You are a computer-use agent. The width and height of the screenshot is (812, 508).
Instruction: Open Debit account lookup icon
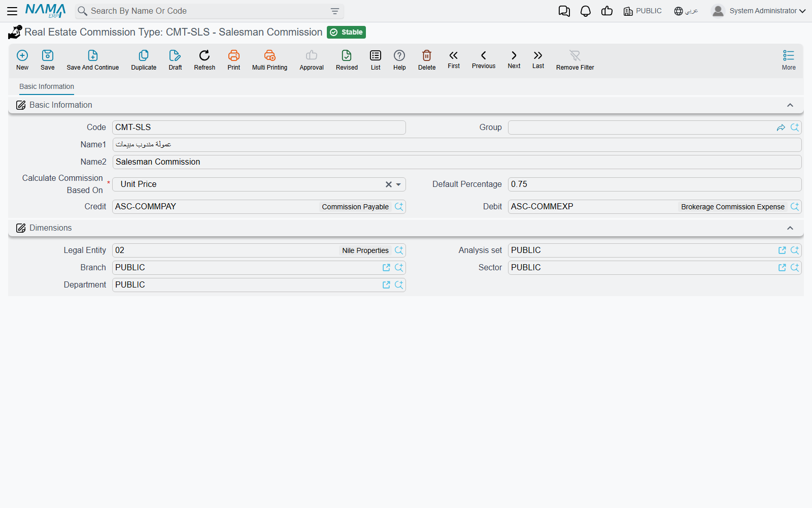tap(795, 207)
